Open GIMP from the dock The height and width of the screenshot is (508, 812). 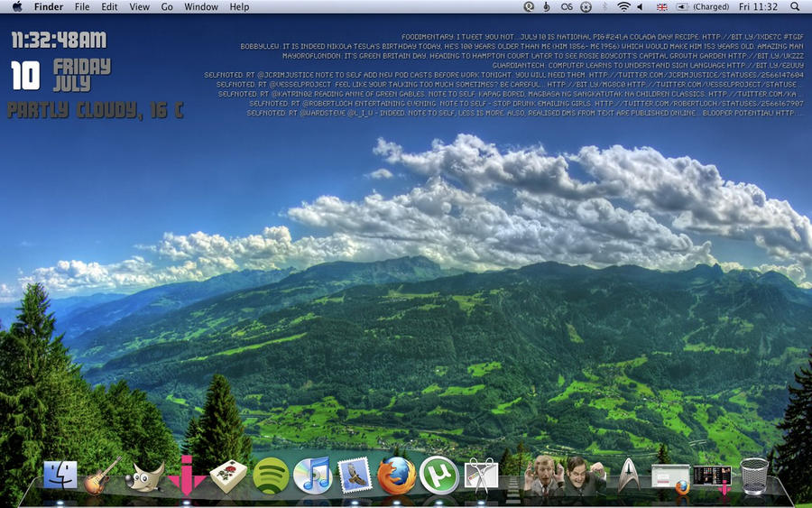(144, 477)
